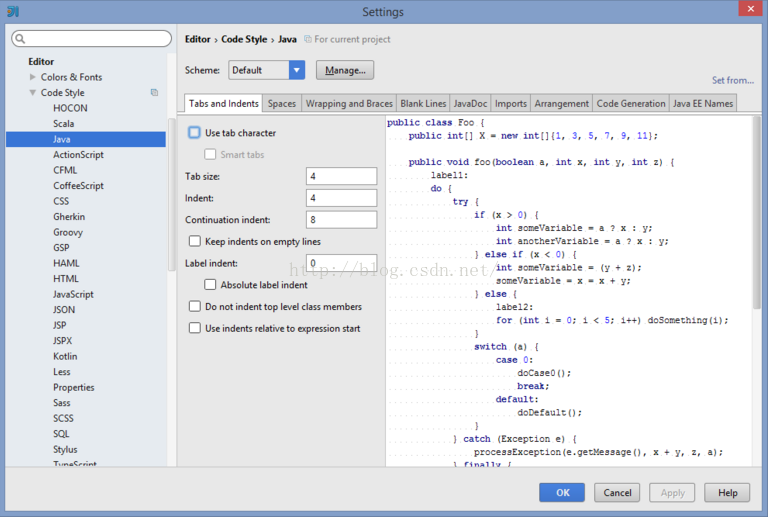Select JavaScript code style
This screenshot has width=769, height=518.
coord(73,294)
